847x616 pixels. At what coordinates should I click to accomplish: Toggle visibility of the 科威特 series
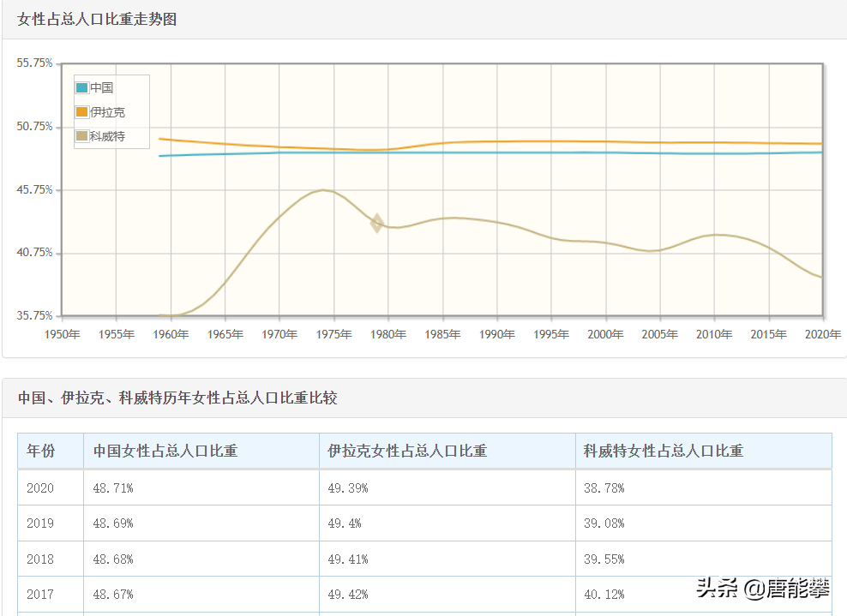point(105,135)
